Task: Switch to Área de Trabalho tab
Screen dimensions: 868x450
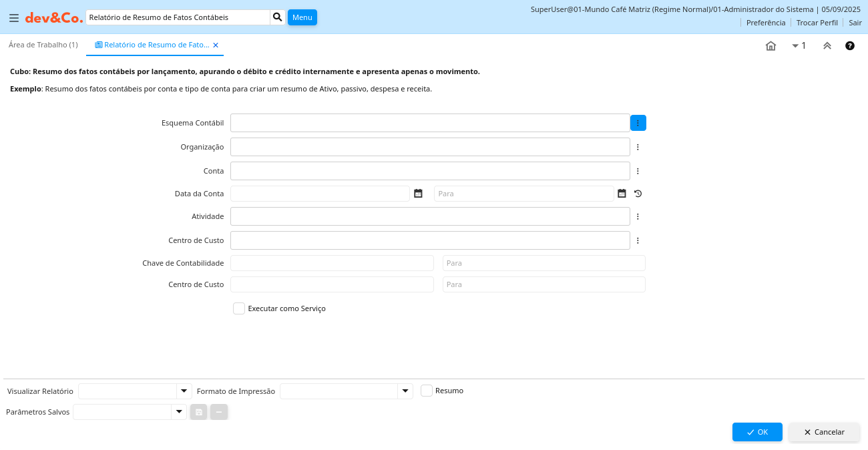Action: (43, 45)
